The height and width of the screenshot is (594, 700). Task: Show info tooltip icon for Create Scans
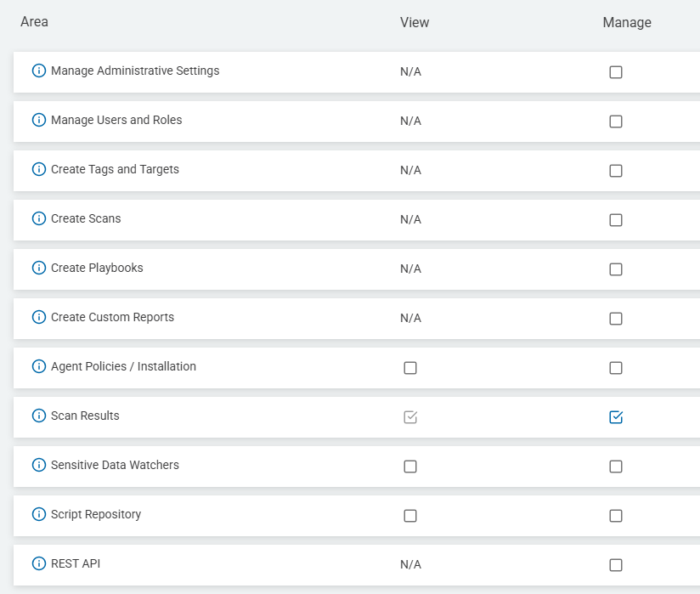(38, 219)
